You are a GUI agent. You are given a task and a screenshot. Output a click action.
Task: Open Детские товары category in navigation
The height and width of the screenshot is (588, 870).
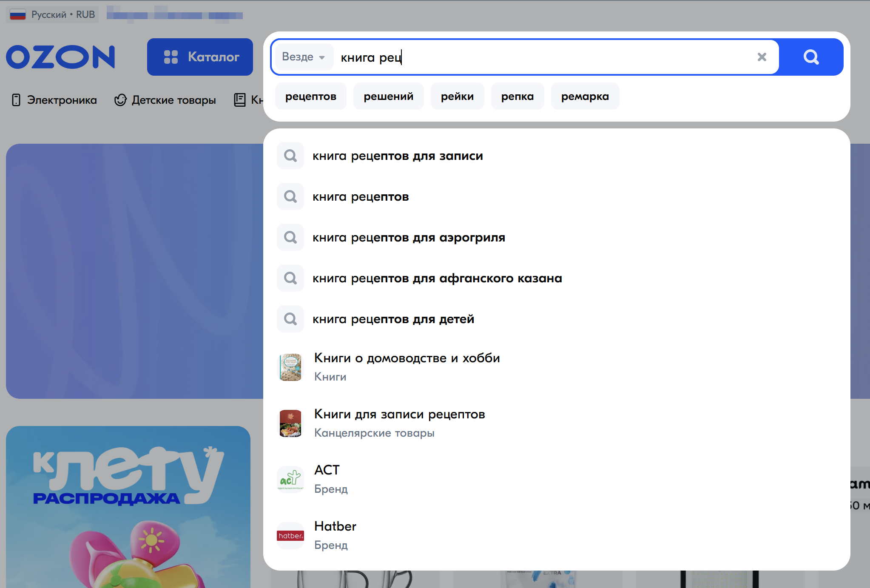tap(165, 100)
